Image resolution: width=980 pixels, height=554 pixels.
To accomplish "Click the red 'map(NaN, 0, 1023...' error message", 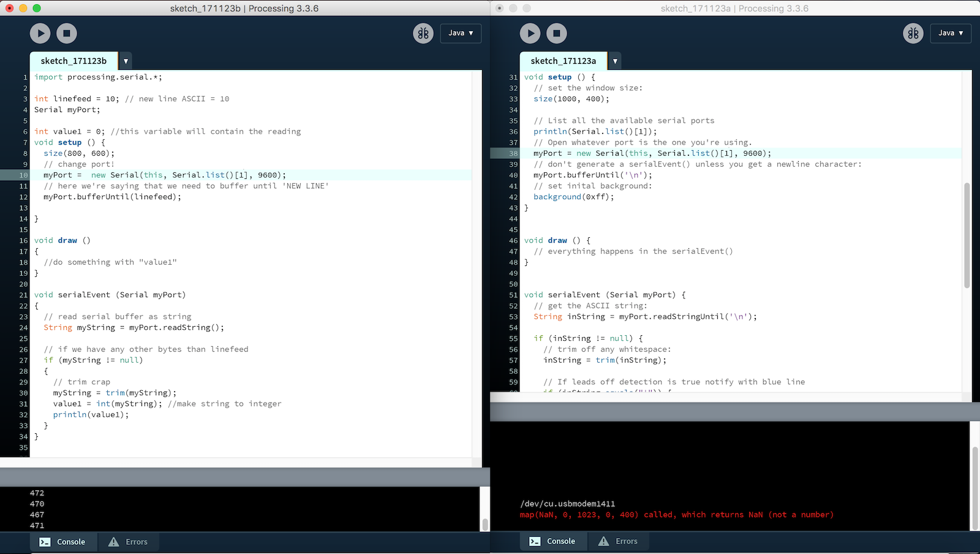I will click(677, 515).
